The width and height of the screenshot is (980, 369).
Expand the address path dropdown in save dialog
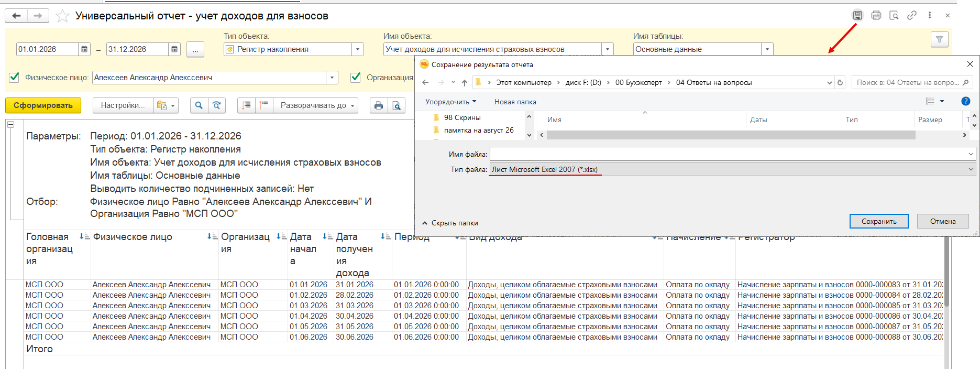coord(829,82)
